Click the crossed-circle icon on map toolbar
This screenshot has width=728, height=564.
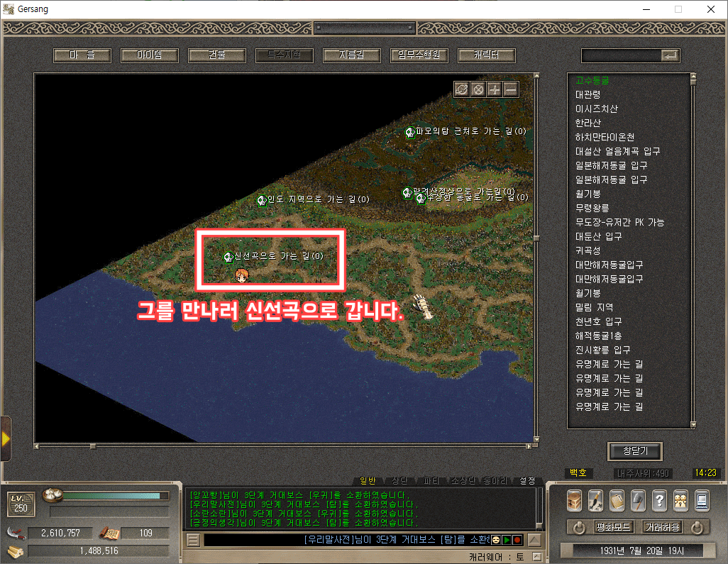pos(478,89)
